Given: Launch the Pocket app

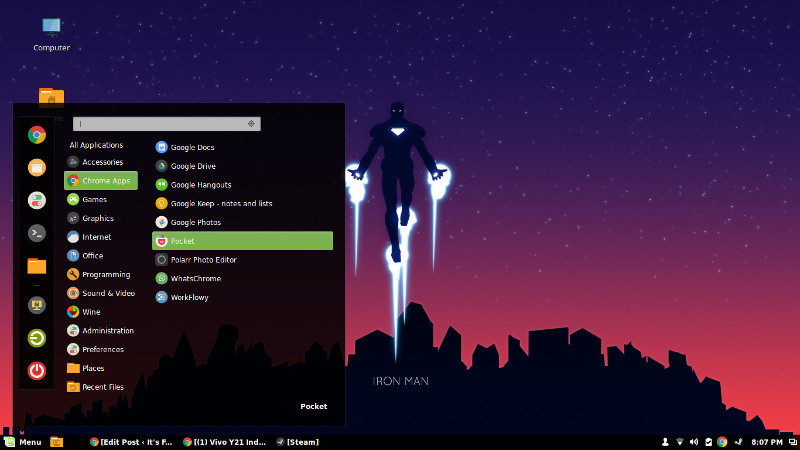Looking at the screenshot, I should pos(242,241).
